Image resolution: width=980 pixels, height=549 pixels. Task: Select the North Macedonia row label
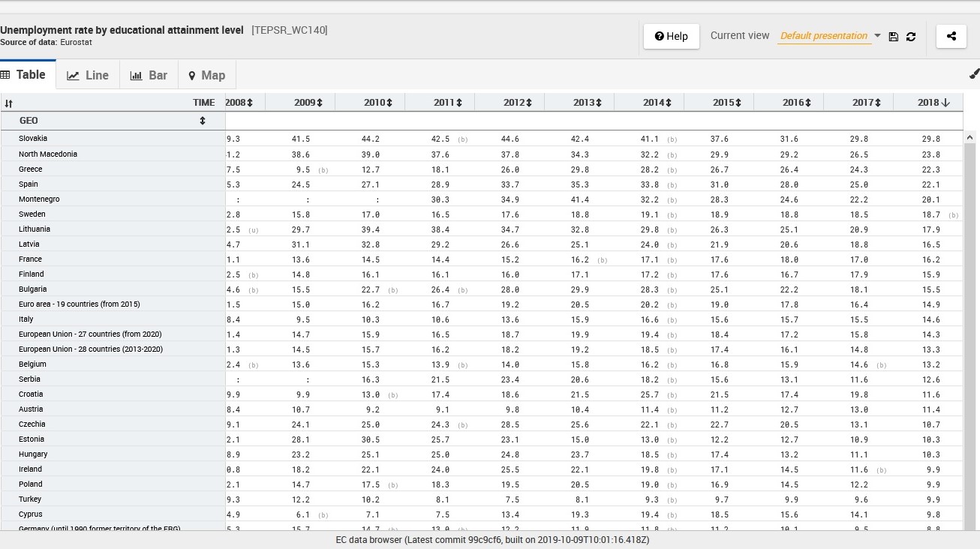[48, 154]
